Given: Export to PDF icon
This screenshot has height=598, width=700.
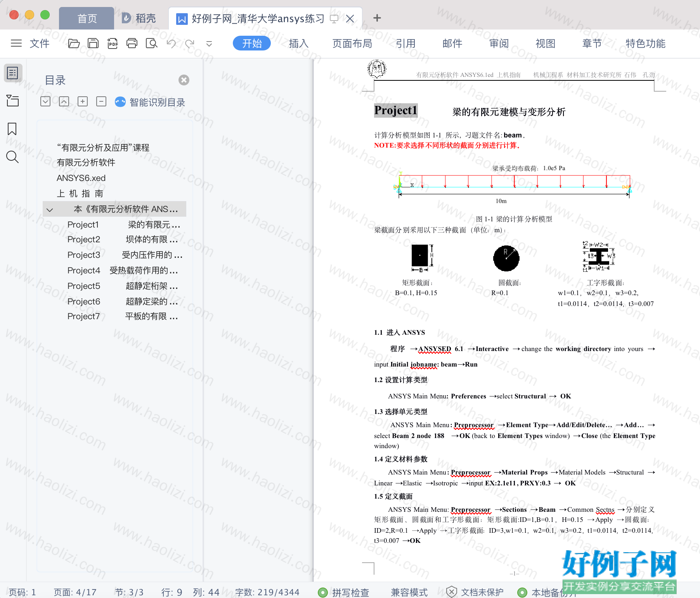Looking at the screenshot, I should [x=113, y=43].
